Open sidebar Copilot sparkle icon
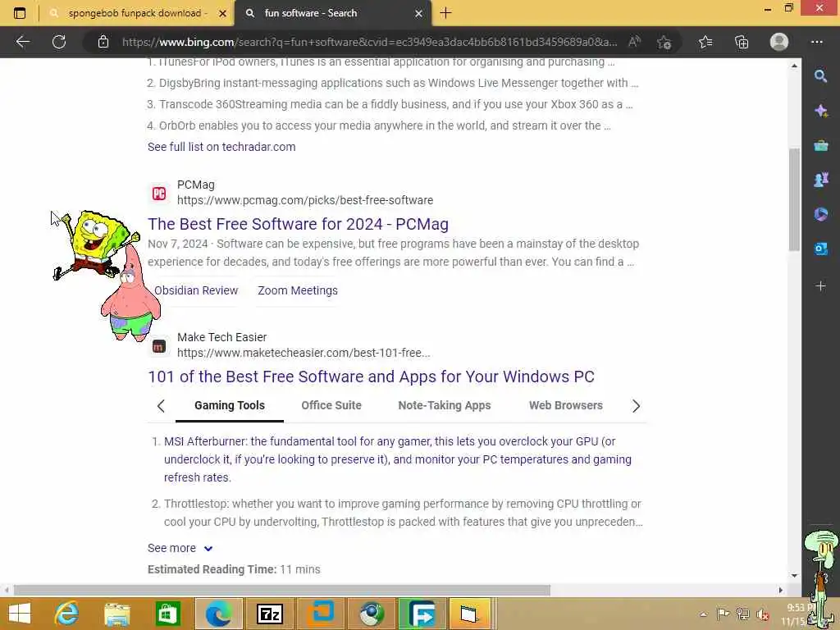 pyautogui.click(x=820, y=111)
